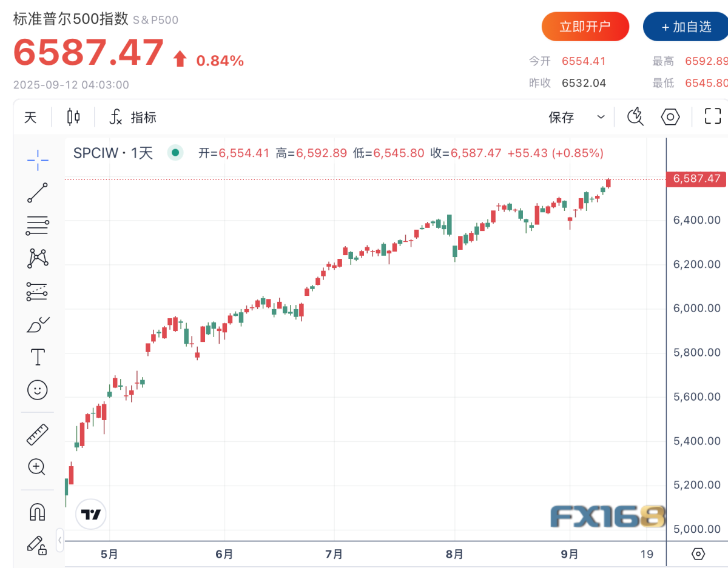728x568 pixels.
Task: Toggle SPCIW series visibility green dot
Action: point(175,153)
